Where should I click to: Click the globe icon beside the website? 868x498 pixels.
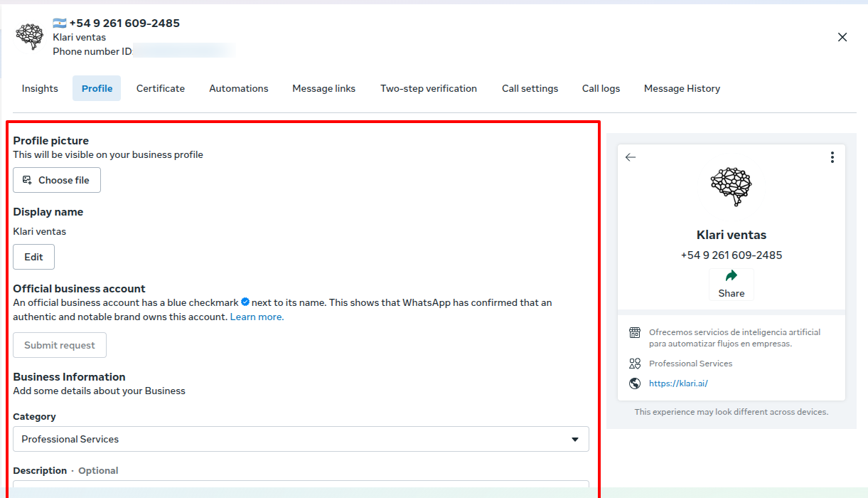635,383
